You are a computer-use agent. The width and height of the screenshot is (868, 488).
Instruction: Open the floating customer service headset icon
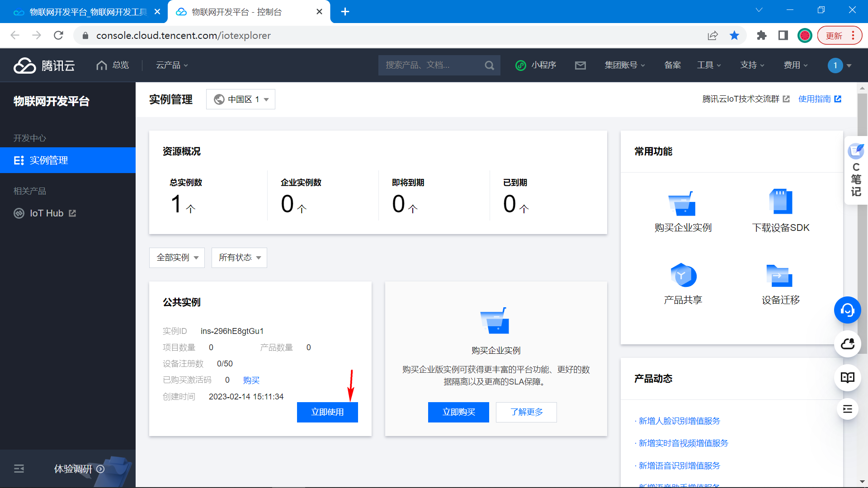pos(848,310)
